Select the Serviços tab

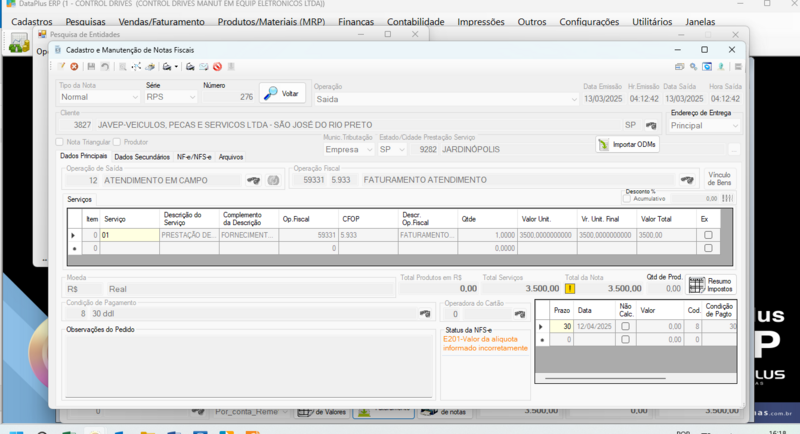pos(80,199)
